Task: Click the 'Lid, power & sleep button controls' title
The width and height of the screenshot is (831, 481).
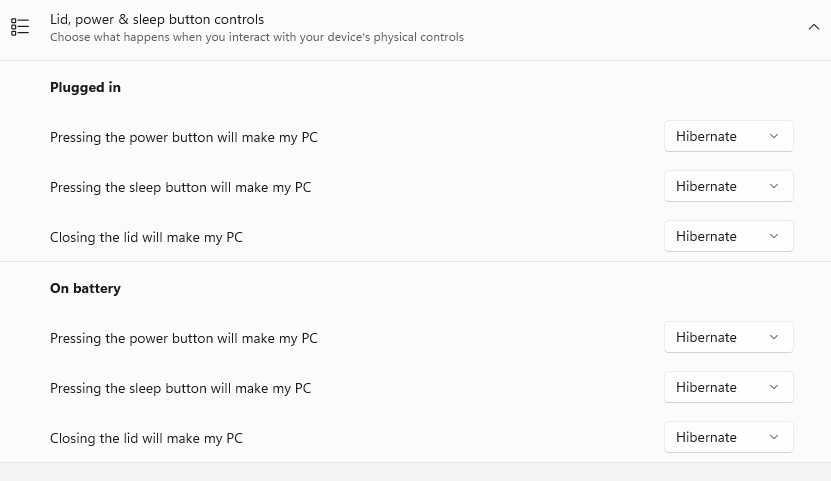Action: coord(157,20)
